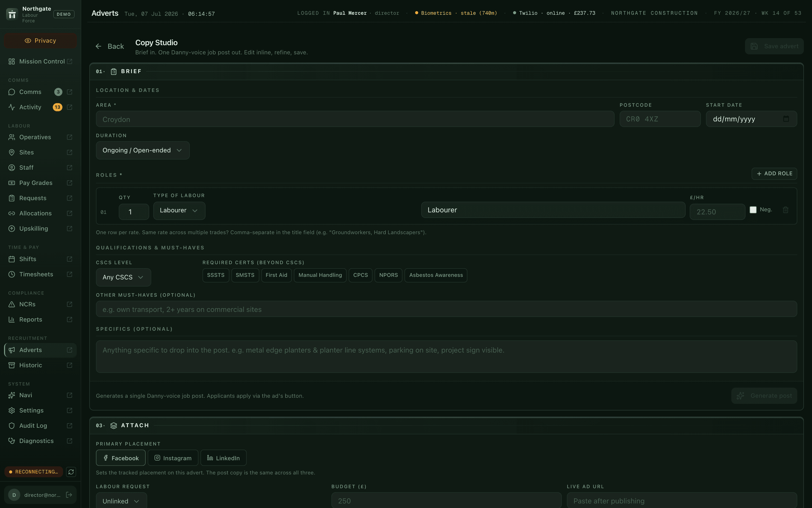This screenshot has width=812, height=508.
Task: Toggle the SSSTS required cert chip
Action: (x=216, y=275)
